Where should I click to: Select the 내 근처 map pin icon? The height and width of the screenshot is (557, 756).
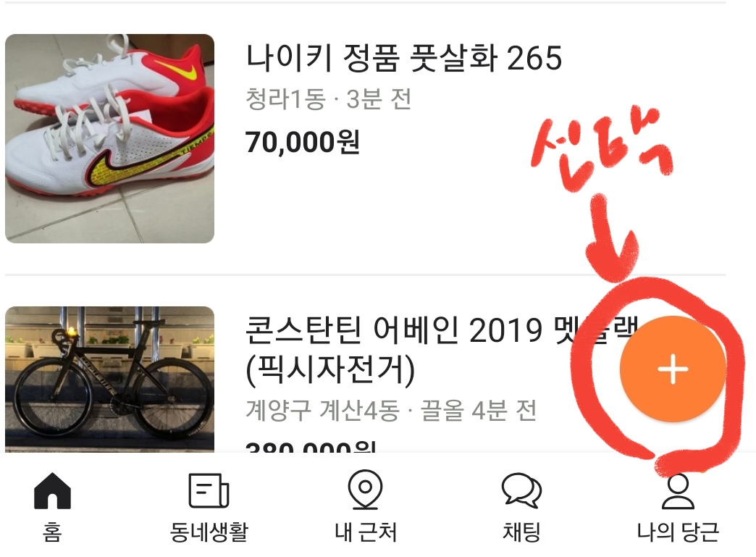pyautogui.click(x=365, y=490)
